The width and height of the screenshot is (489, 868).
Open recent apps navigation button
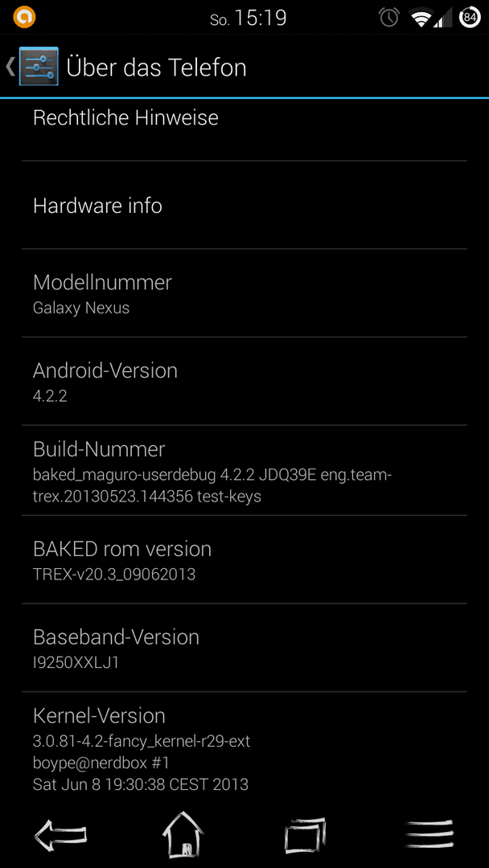[305, 834]
